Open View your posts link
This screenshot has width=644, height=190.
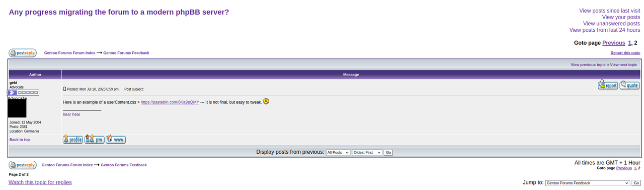click(x=621, y=17)
